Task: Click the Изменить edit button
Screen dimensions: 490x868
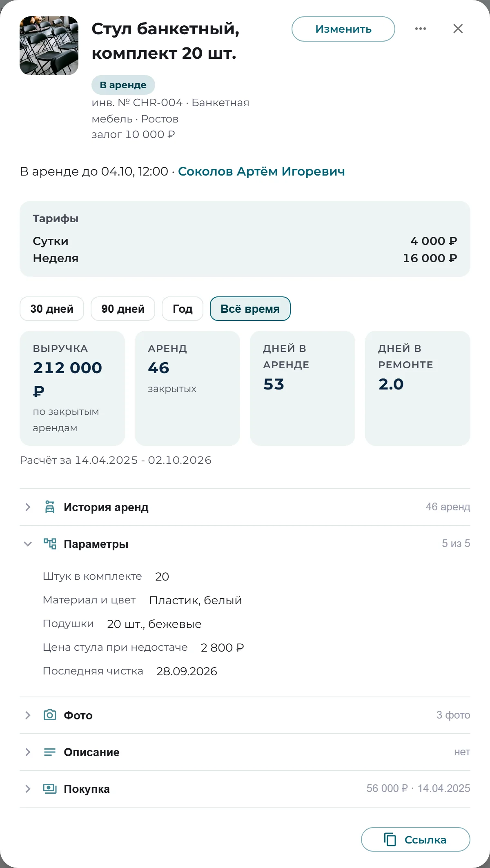Action: [343, 29]
